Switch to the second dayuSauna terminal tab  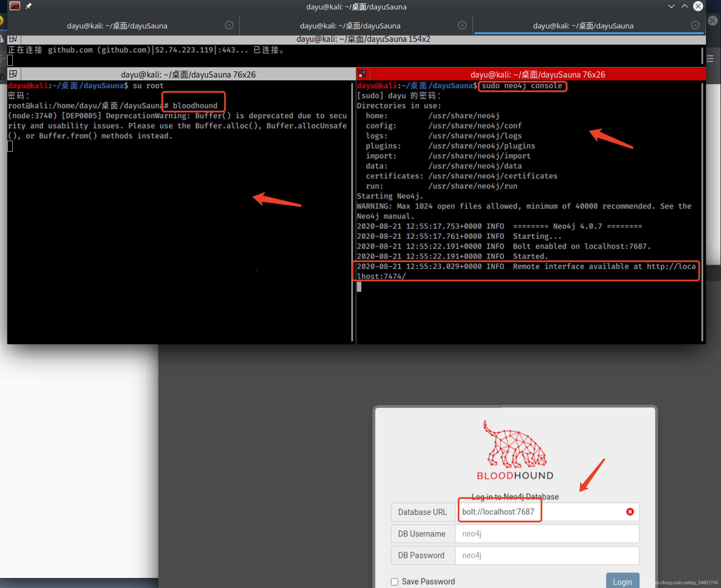click(x=350, y=26)
